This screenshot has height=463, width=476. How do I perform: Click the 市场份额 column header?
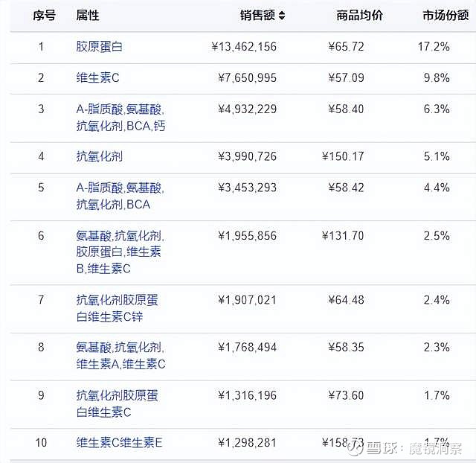pos(446,15)
